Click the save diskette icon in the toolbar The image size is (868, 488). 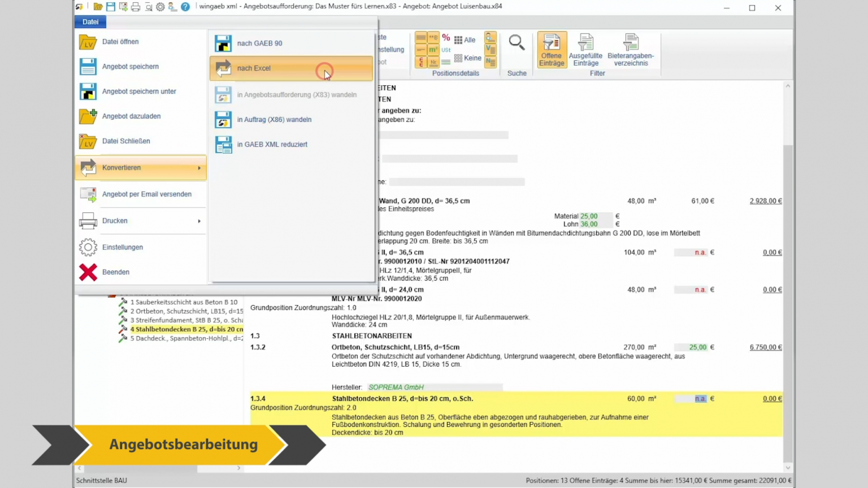coord(110,6)
